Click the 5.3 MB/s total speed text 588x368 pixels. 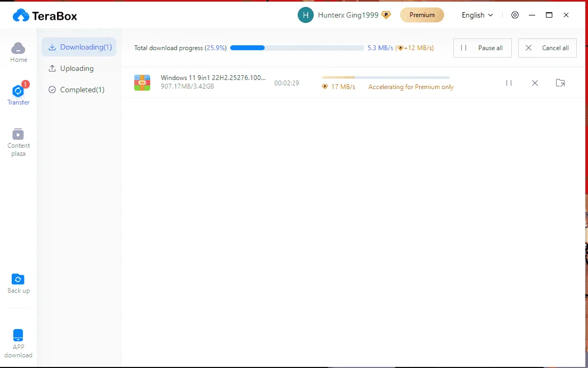click(380, 48)
